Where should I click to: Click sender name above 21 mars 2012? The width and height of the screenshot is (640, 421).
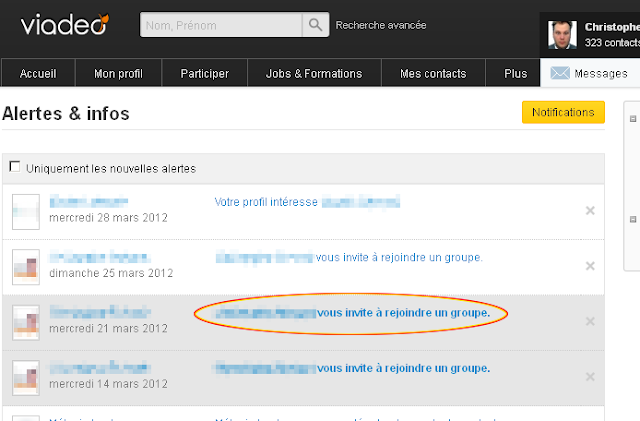[x=100, y=312]
